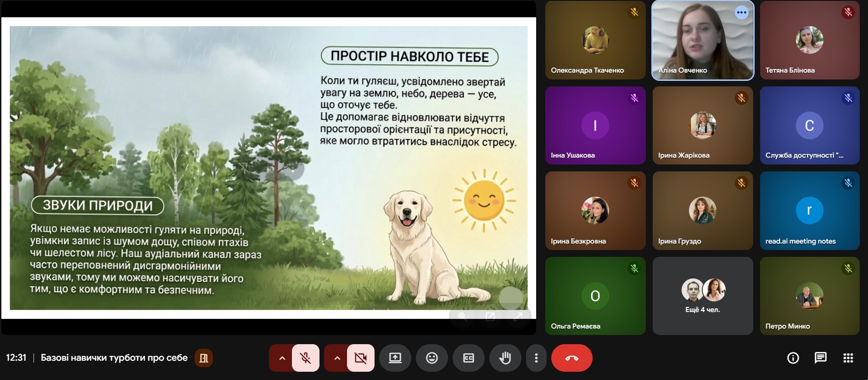Select Петро Минко participant tile
This screenshot has width=868, height=380.
810,296
